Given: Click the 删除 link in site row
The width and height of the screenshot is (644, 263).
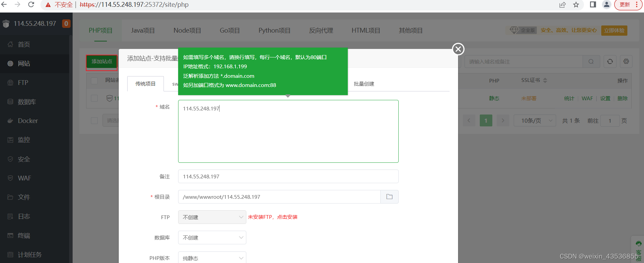Looking at the screenshot, I should [x=622, y=98].
